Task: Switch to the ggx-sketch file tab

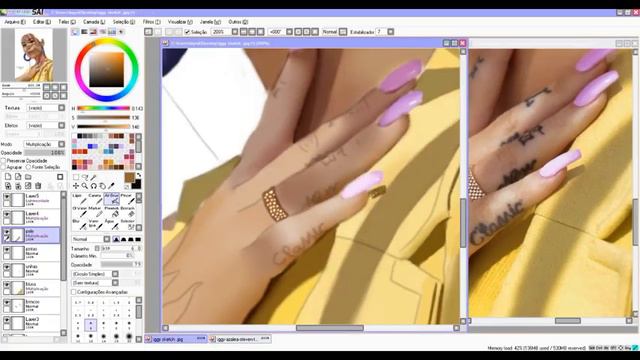Action: pos(176,339)
